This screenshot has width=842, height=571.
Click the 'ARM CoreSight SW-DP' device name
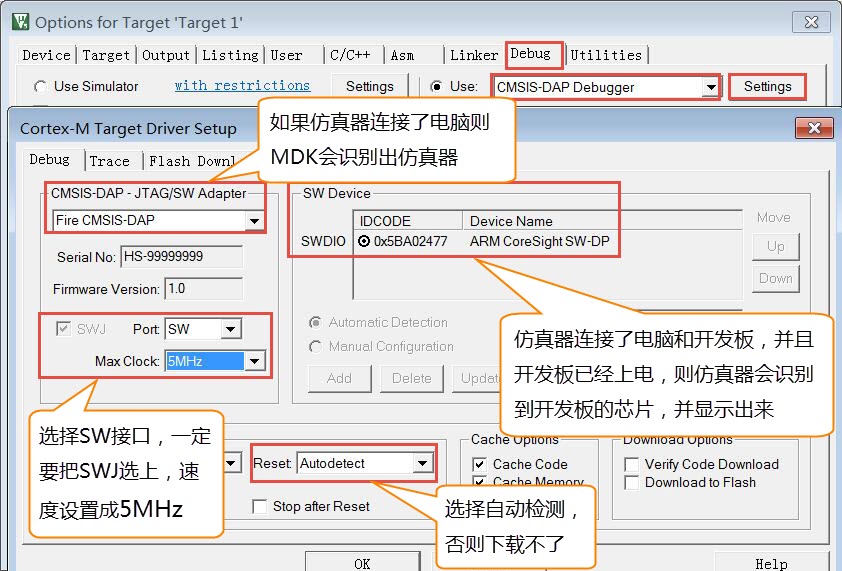539,241
